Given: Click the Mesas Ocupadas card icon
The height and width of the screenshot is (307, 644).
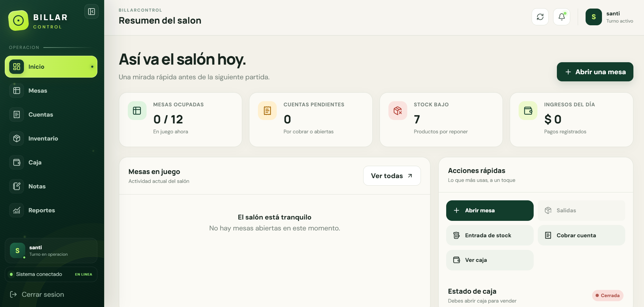Looking at the screenshot, I should click(137, 110).
